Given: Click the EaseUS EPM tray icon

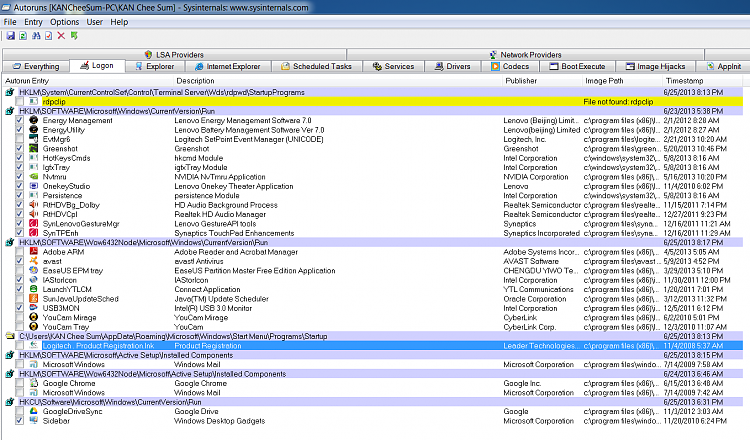Looking at the screenshot, I should [33, 271].
